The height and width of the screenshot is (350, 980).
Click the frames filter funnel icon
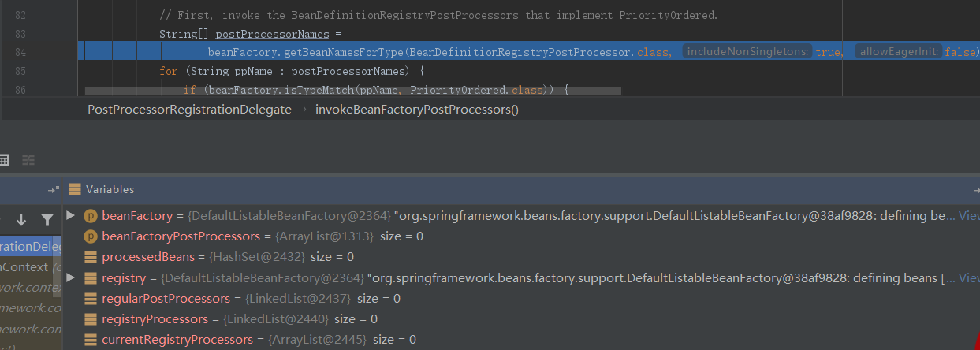coord(47,220)
